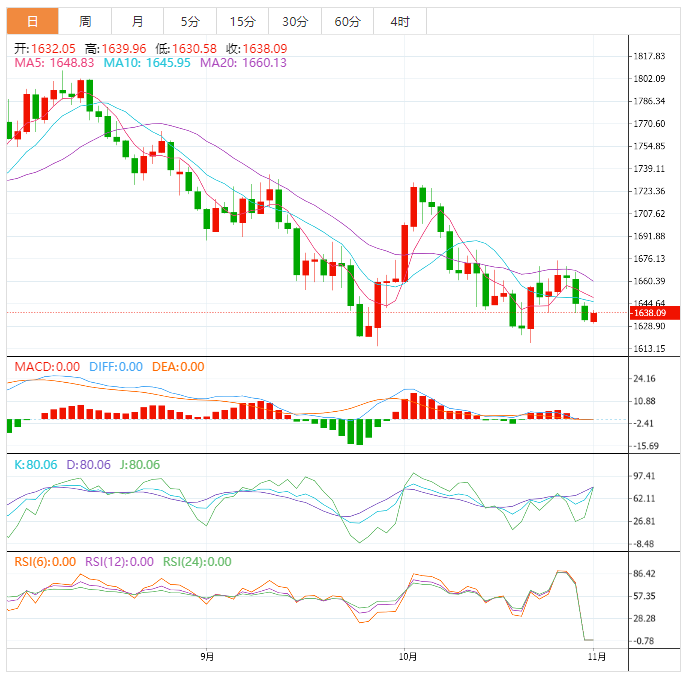Viewport: 682px width, 678px height.
Task: Click the J:80.06 indicator label
Action: click(x=140, y=464)
